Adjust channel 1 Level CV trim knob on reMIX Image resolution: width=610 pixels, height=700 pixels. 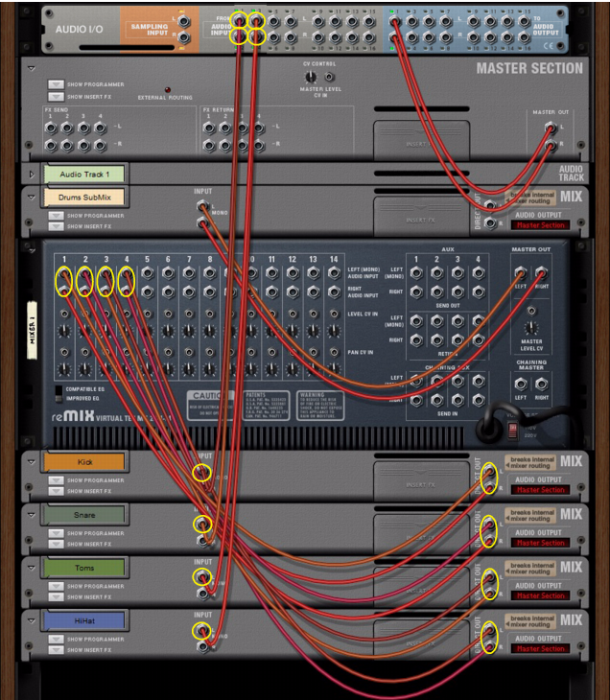(65, 331)
